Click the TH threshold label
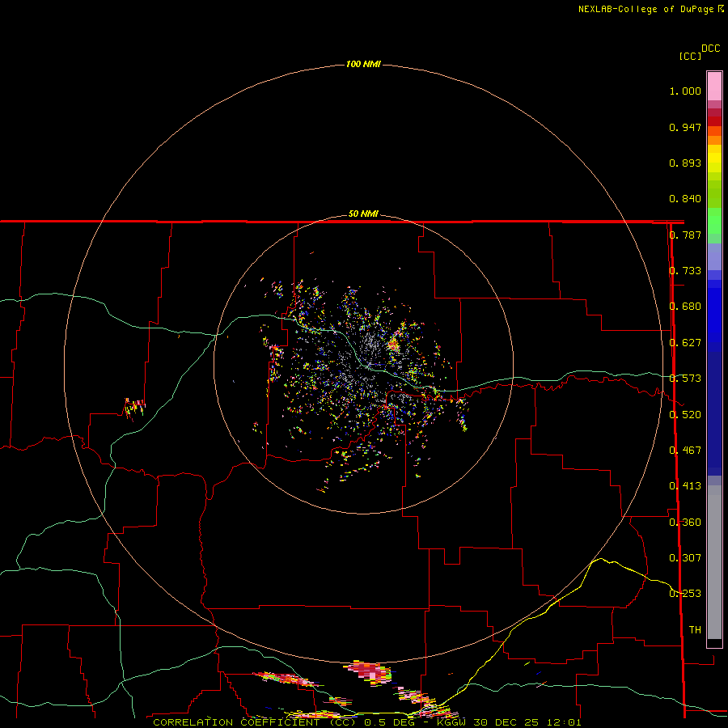 [695, 630]
